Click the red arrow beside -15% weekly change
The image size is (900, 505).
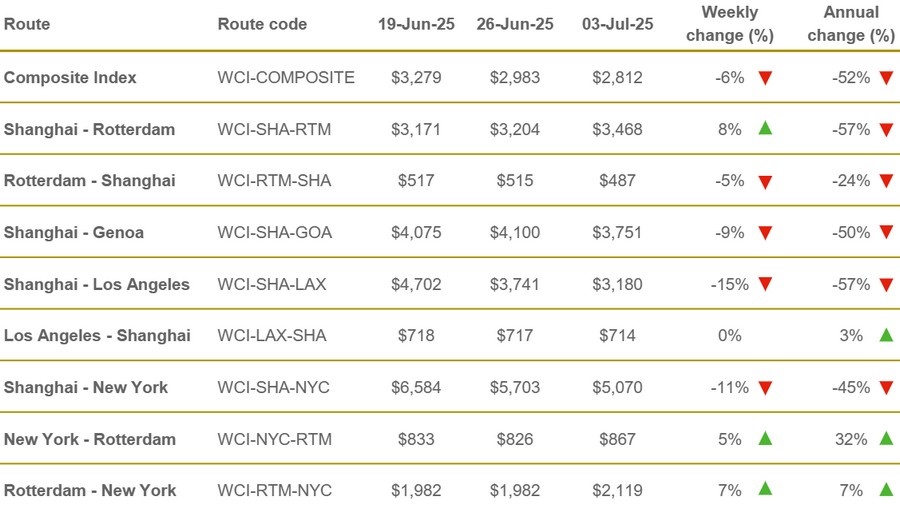765,284
